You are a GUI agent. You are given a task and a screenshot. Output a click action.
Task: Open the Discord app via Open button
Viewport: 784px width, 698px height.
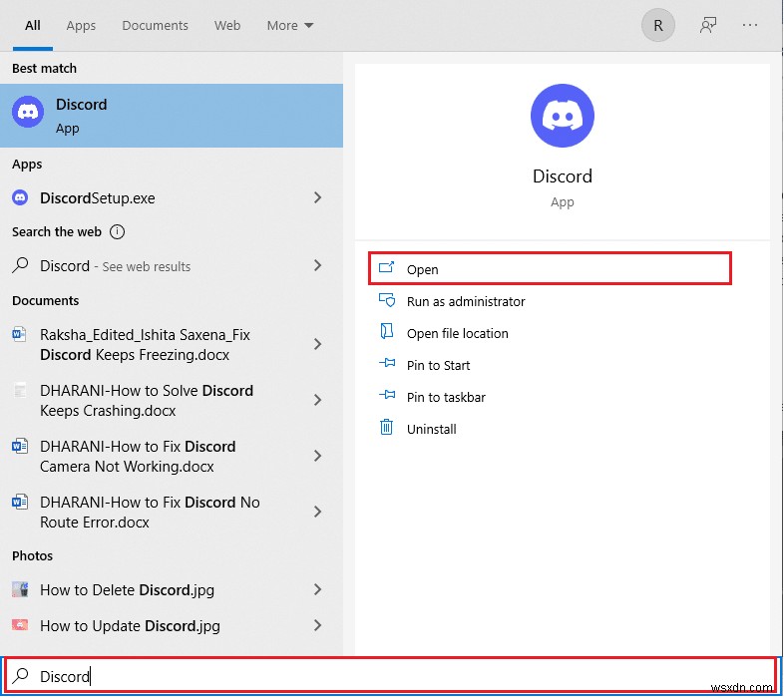coord(550,269)
